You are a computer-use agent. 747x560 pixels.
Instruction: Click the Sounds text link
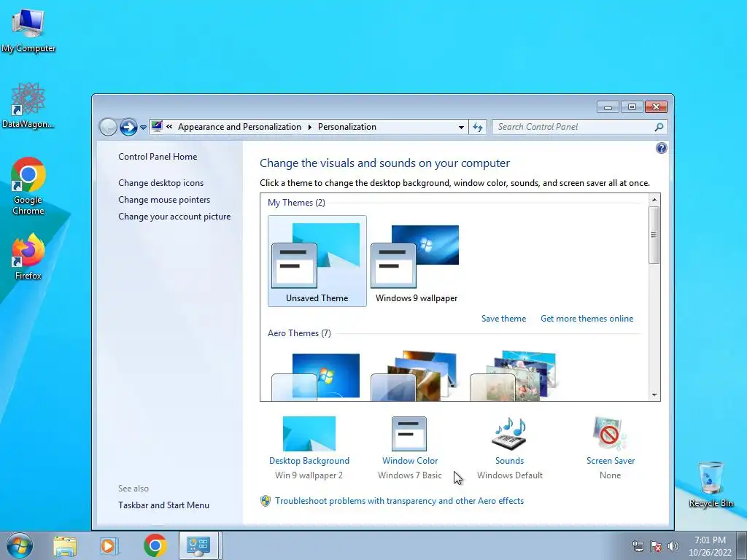(x=510, y=461)
